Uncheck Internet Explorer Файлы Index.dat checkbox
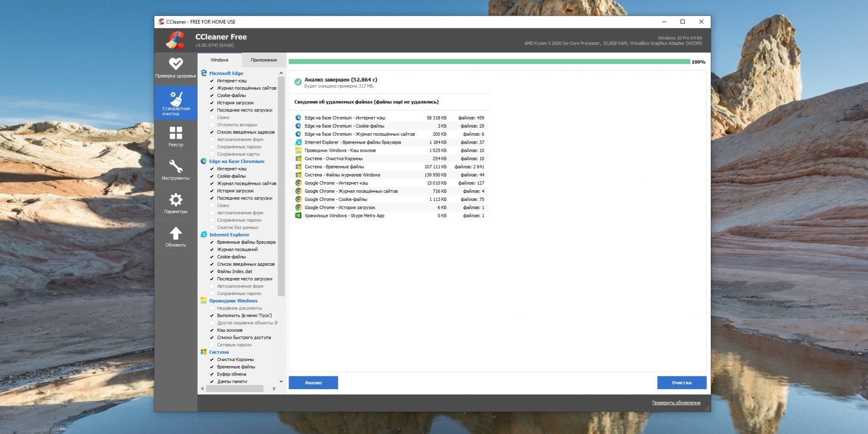The image size is (868, 434). [212, 271]
